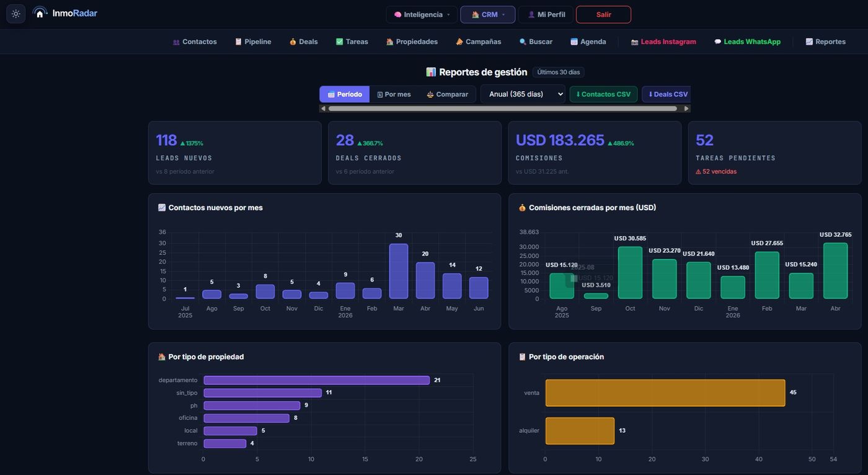Click the sin_tipo bar in property chart
The width and height of the screenshot is (868, 475).
263,393
